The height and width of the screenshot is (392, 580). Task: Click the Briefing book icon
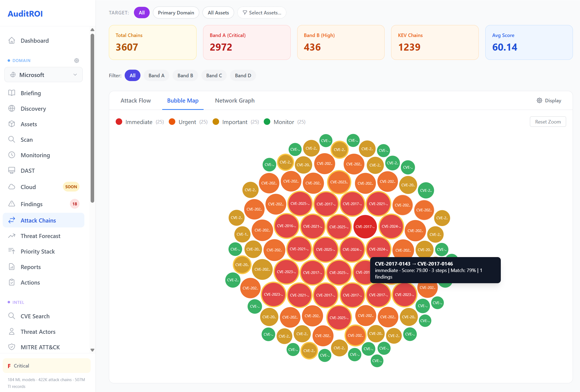click(12, 93)
